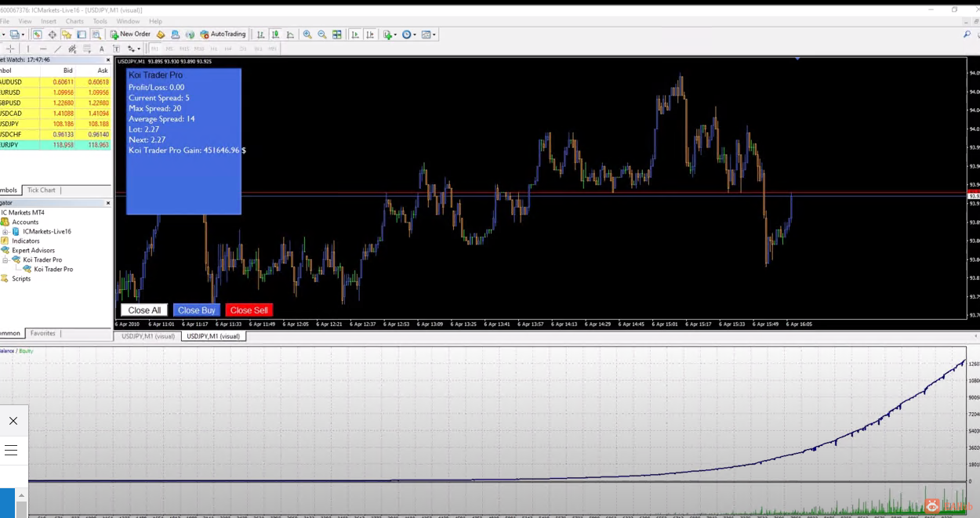
Task: Open the Insert menu
Action: 49,21
